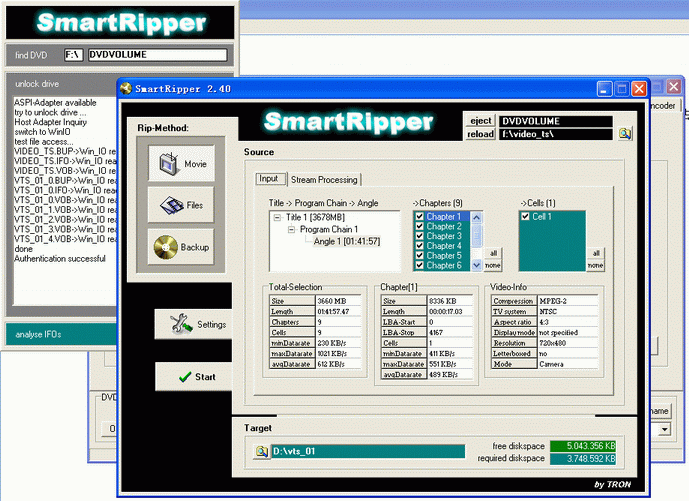This screenshot has width=689, height=501.
Task: Click DVDVOLUME field in background find DVD window
Action: coord(157,55)
